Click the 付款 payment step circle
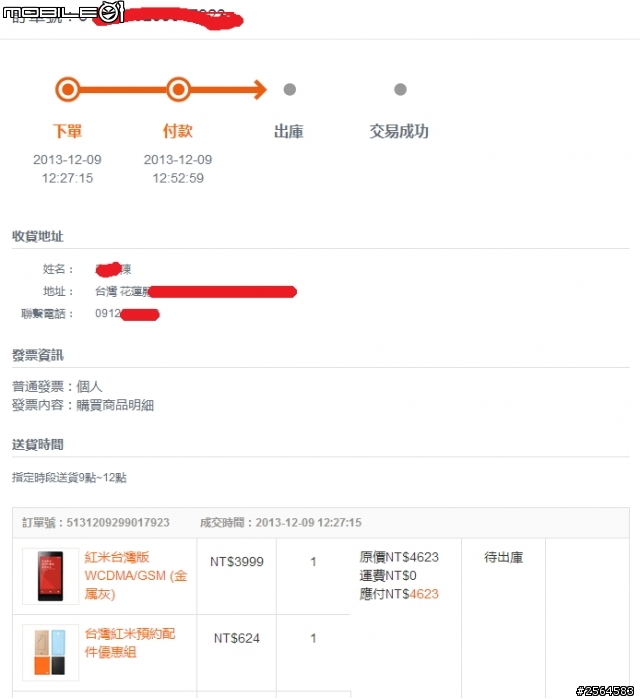This screenshot has height=699, width=640. point(178,90)
